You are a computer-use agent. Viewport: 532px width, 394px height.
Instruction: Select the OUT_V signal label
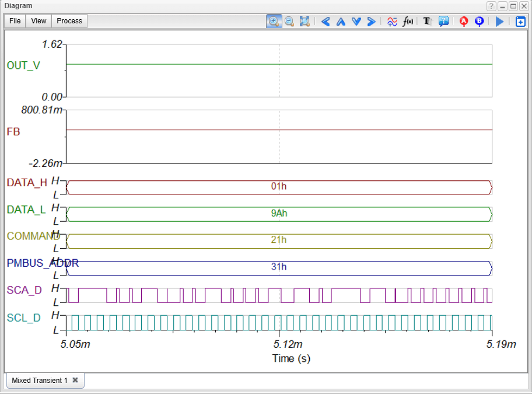pos(23,65)
